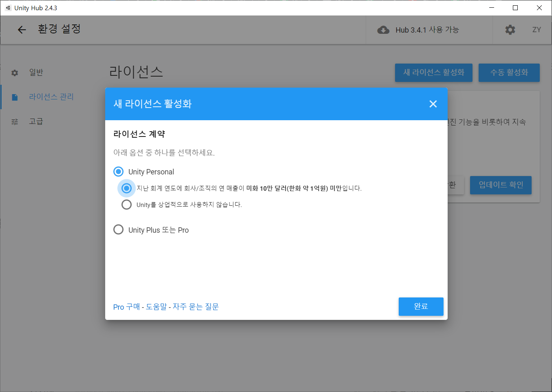Open the 일반 settings tab
The height and width of the screenshot is (392, 552).
36,73
